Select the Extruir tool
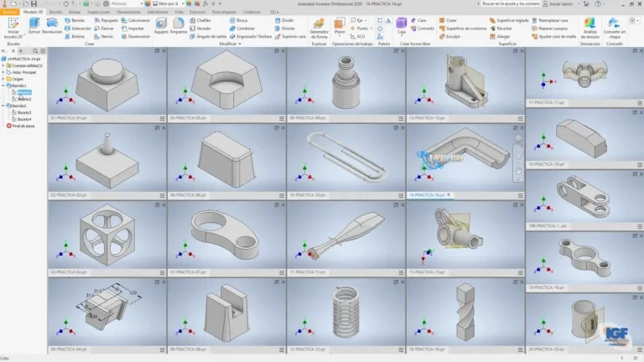 tap(34, 25)
